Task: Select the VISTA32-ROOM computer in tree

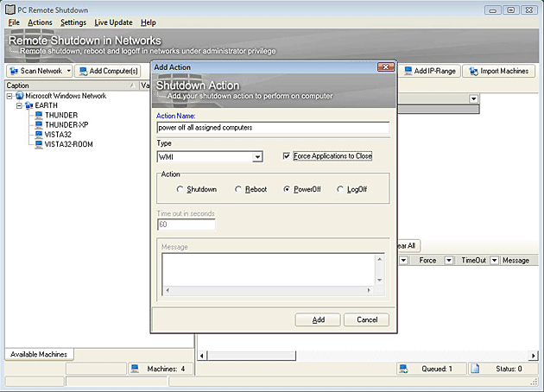Action: coord(68,144)
